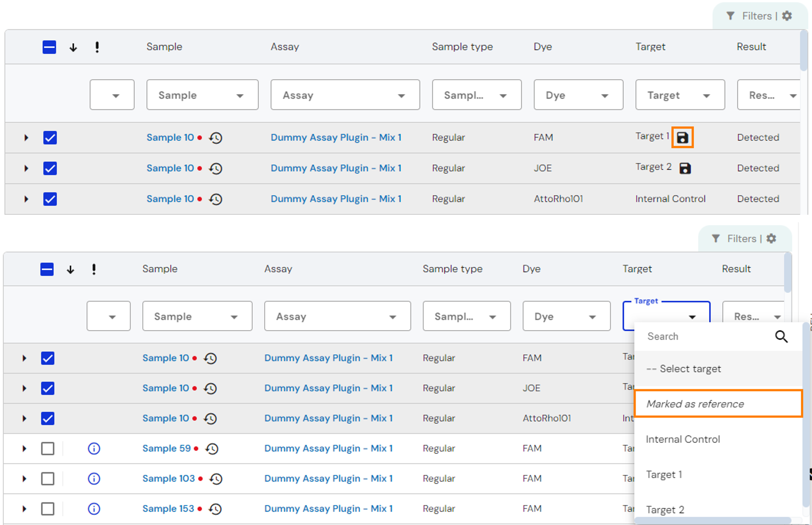Choose 'Marked as reference' in target list

pos(718,404)
